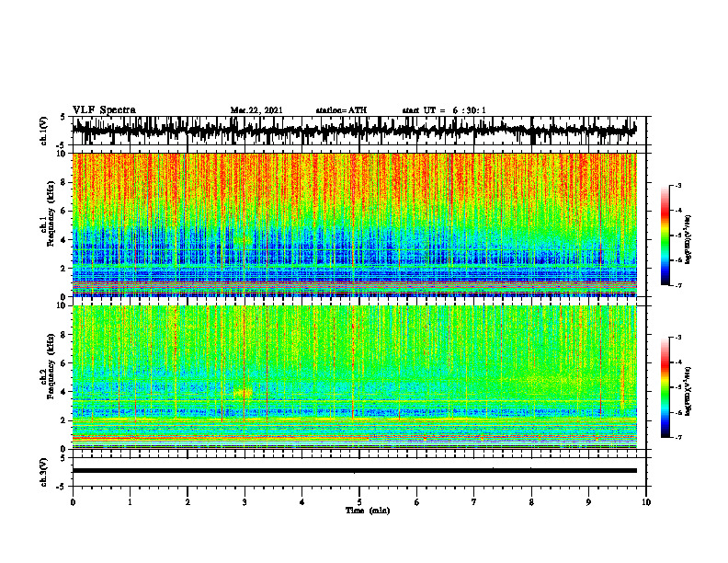
Task: Click the ch.2 frequency axis "6" tick label
Action: (x=63, y=363)
